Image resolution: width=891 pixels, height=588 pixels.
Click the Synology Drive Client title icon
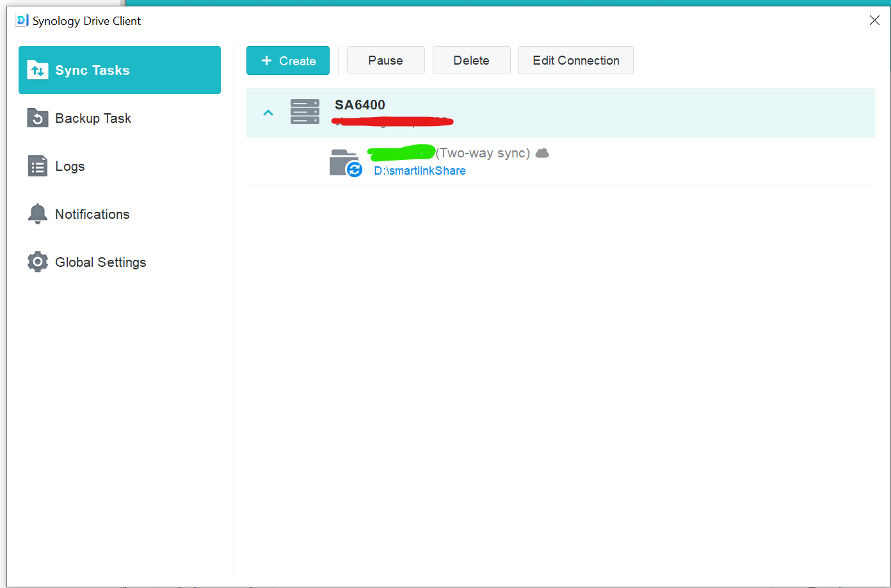(22, 20)
